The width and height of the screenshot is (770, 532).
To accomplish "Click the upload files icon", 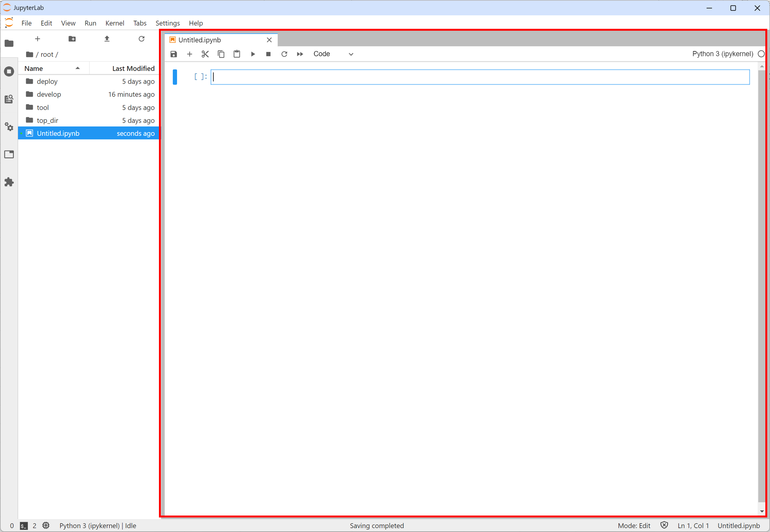I will pyautogui.click(x=107, y=39).
